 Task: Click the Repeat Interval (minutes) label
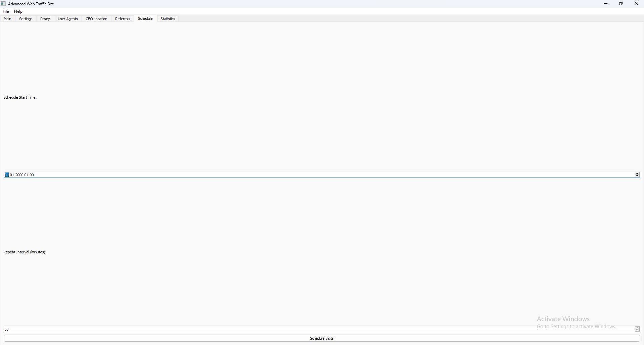click(25, 252)
